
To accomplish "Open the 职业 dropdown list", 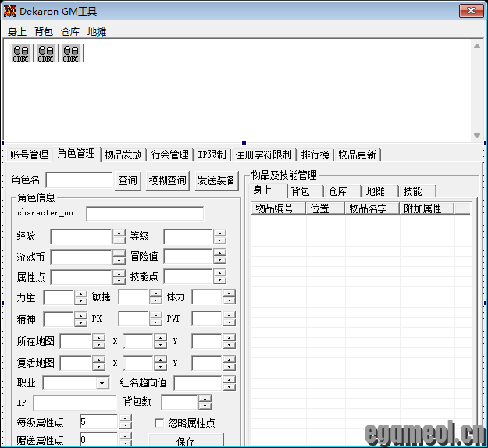I will pyautogui.click(x=102, y=383).
